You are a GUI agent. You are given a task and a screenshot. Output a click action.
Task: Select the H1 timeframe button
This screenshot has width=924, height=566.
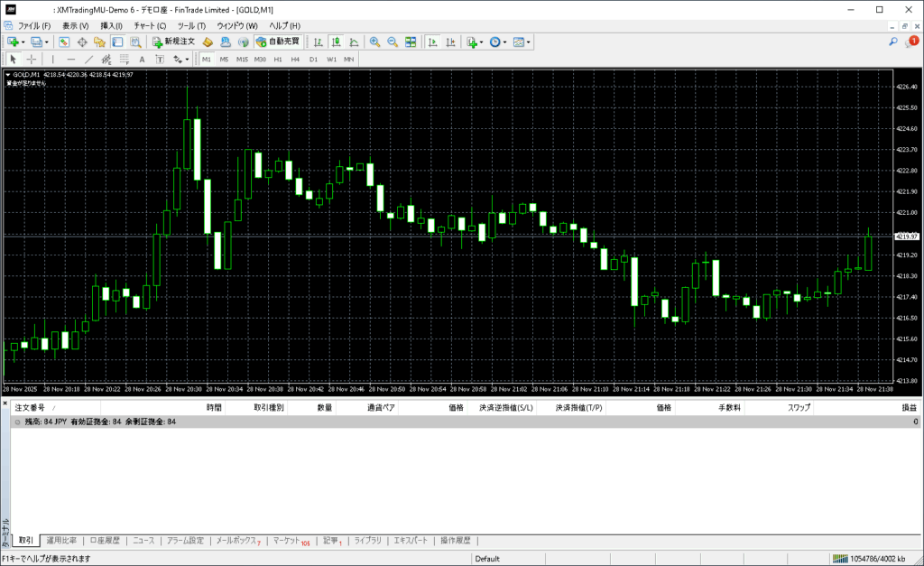click(278, 59)
